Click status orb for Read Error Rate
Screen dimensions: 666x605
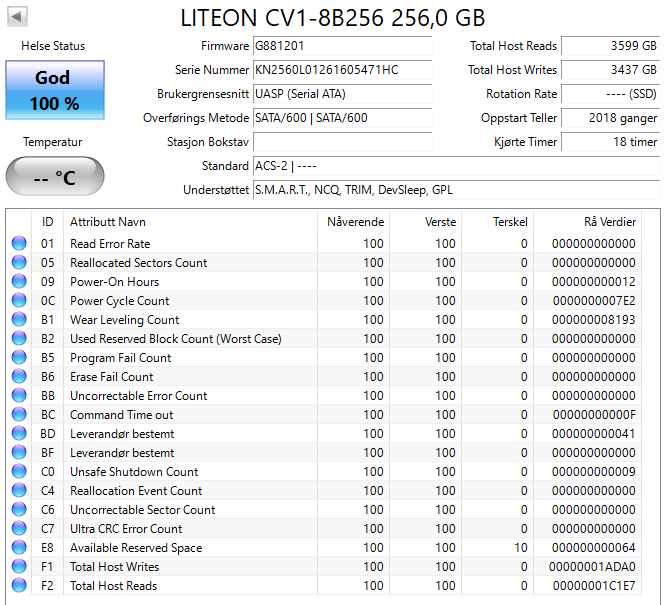(19, 244)
